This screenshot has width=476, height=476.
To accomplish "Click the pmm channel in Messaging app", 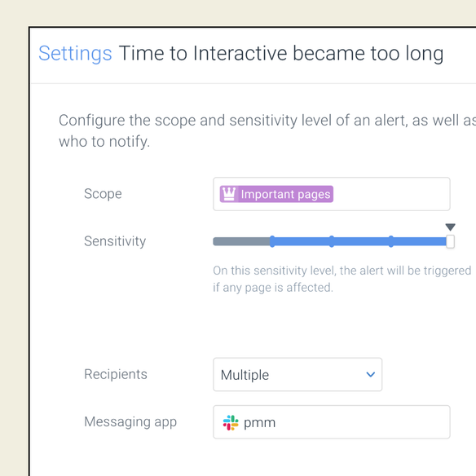I will 259,423.
